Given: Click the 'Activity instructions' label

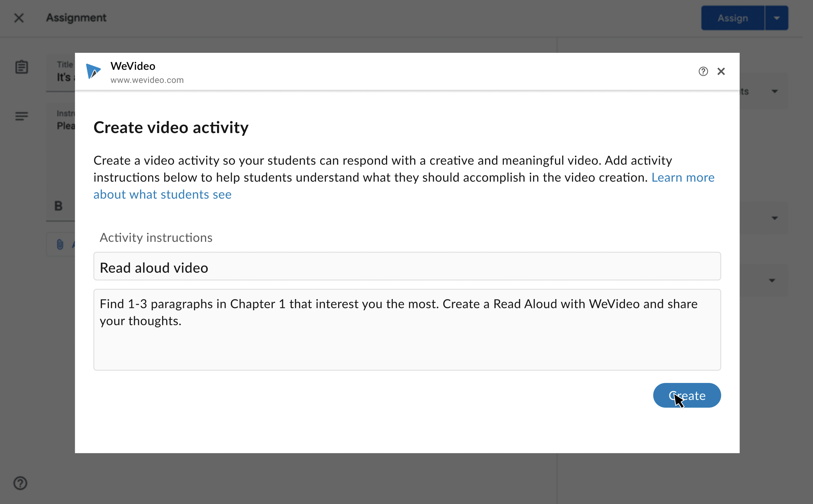Looking at the screenshot, I should click(x=156, y=238).
